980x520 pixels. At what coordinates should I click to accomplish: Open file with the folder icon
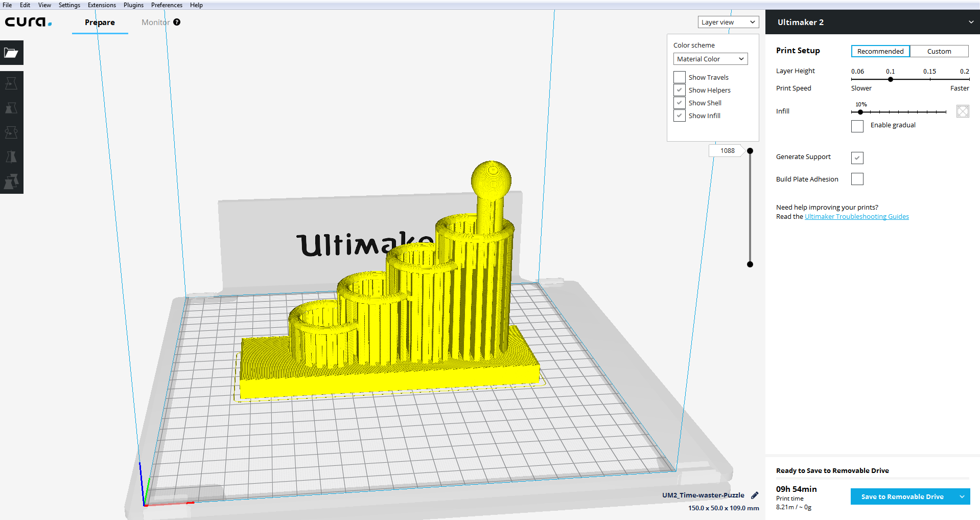tap(11, 53)
